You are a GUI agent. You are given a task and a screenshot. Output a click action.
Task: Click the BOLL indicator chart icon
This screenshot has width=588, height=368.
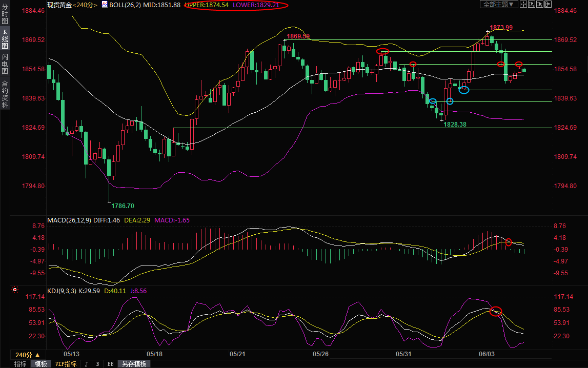point(105,5)
